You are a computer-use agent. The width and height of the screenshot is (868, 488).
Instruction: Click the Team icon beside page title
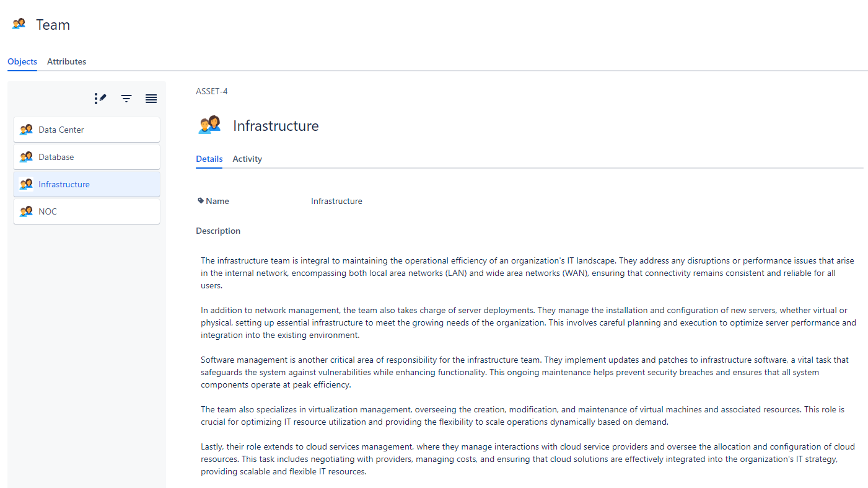(x=19, y=24)
